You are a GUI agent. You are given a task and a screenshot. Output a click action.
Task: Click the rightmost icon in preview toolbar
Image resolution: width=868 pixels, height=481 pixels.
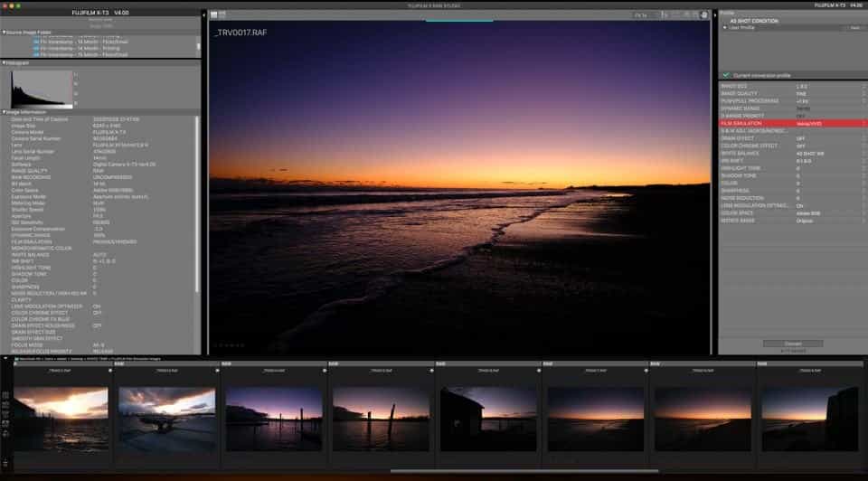704,15
